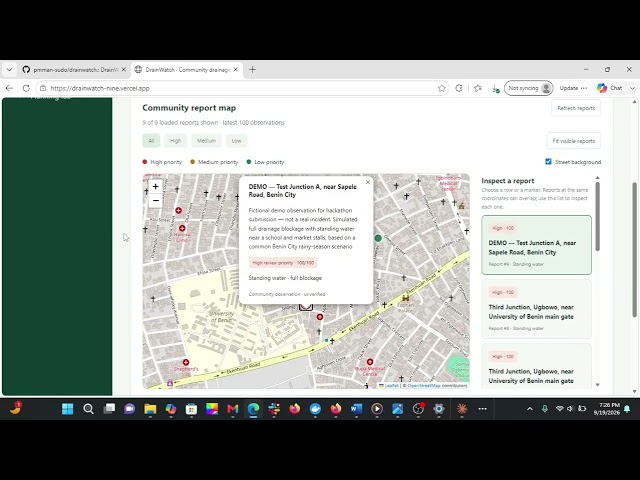Filter reports by All
This screenshot has width=640, height=480.
tap(151, 141)
